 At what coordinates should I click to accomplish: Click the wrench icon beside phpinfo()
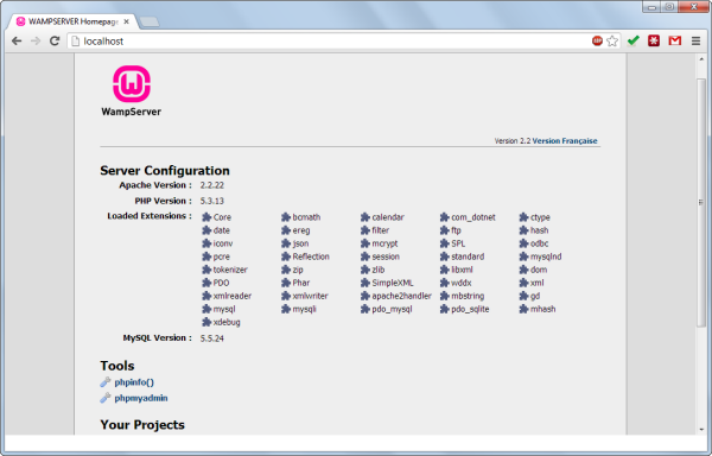coord(105,382)
